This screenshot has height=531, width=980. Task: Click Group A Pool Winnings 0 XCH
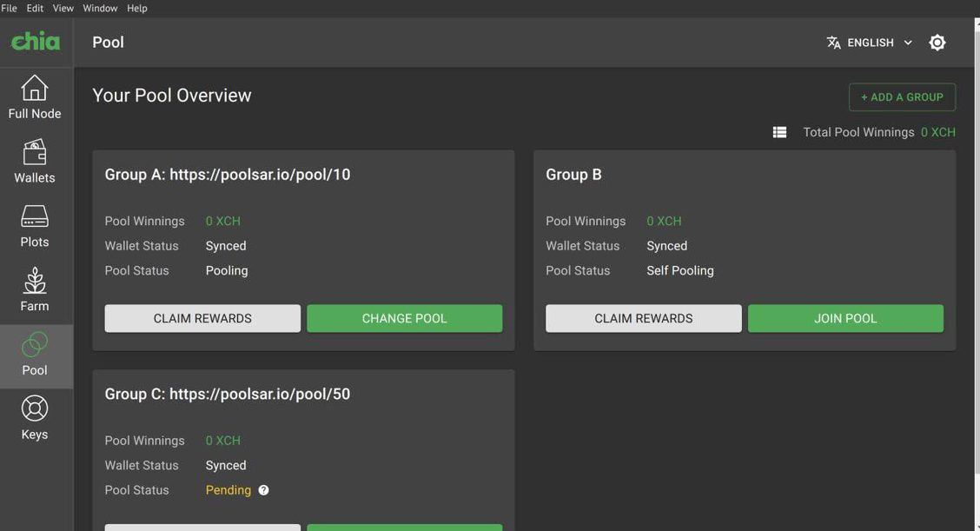[x=223, y=222]
